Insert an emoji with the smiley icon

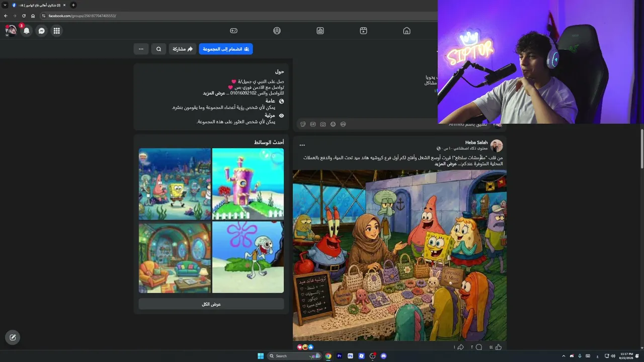(333, 124)
